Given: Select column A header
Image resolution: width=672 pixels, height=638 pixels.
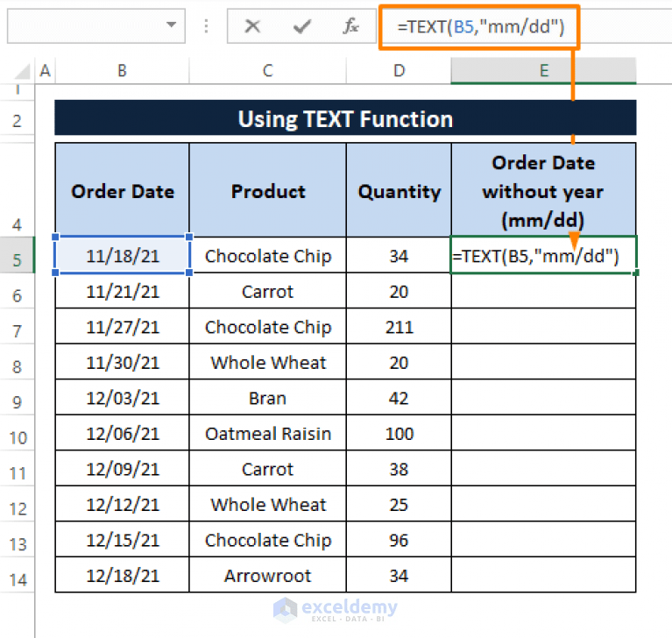Looking at the screenshot, I should tap(46, 71).
